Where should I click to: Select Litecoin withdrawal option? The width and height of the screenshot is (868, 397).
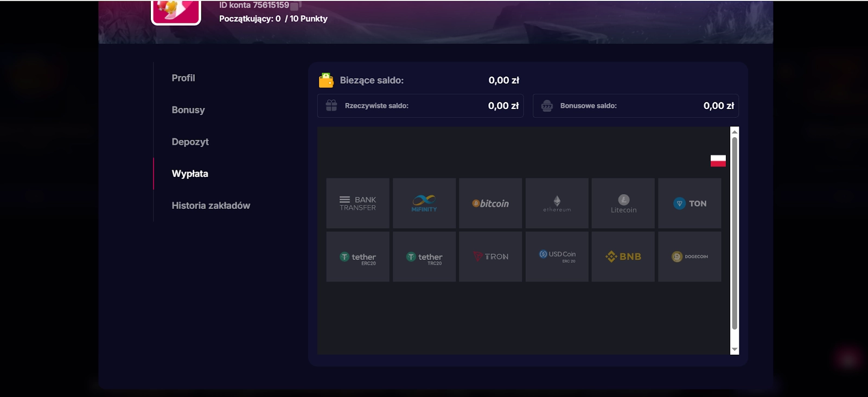tap(623, 203)
